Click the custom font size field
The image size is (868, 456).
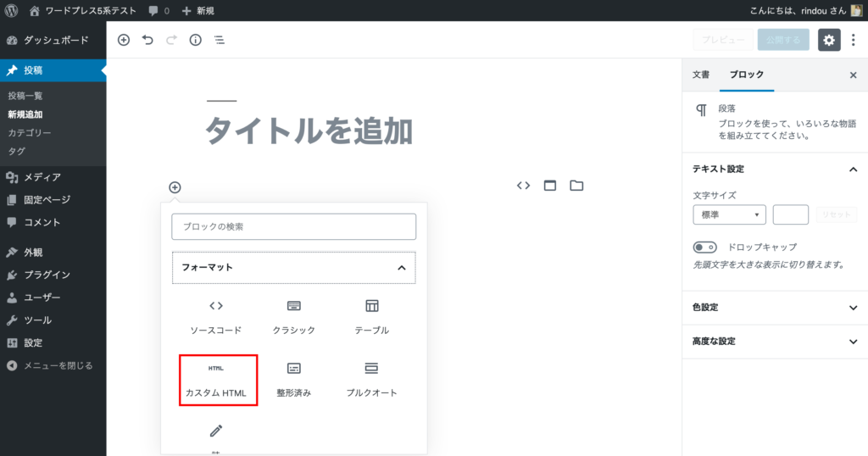791,214
